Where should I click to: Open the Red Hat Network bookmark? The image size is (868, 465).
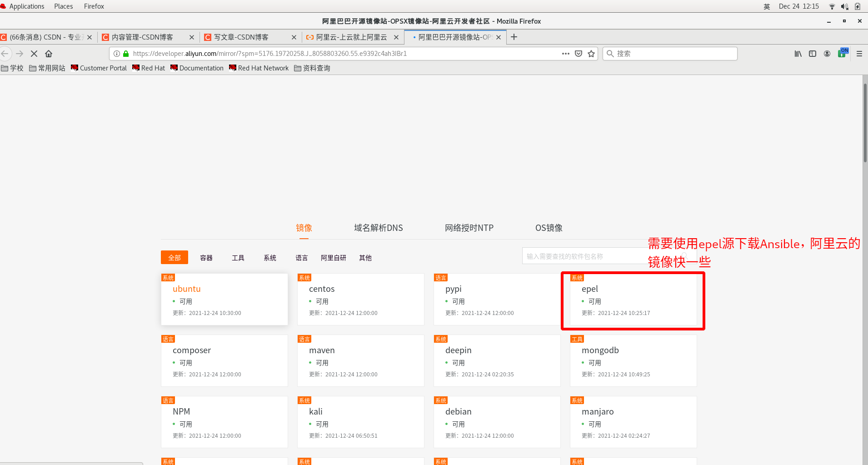[x=259, y=68]
